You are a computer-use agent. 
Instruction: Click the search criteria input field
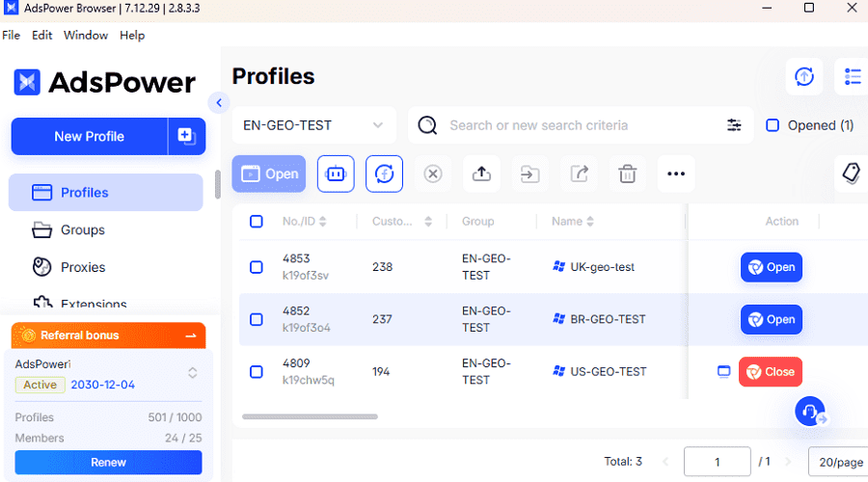[x=582, y=125]
